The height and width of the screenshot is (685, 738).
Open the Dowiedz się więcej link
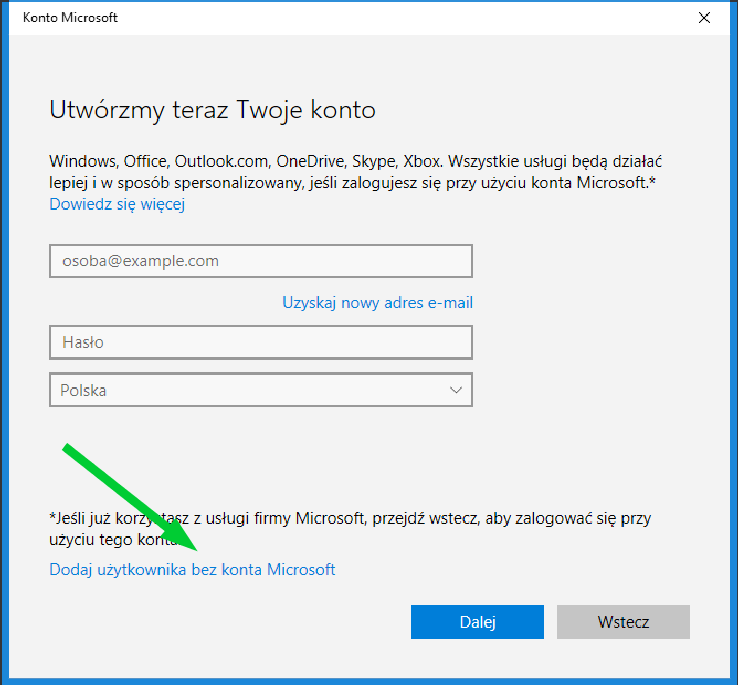coord(117,204)
